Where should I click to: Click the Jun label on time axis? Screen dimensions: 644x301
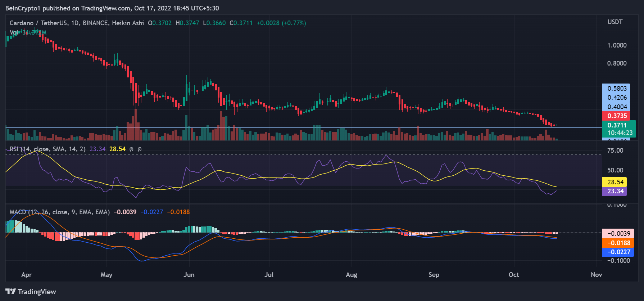point(189,275)
